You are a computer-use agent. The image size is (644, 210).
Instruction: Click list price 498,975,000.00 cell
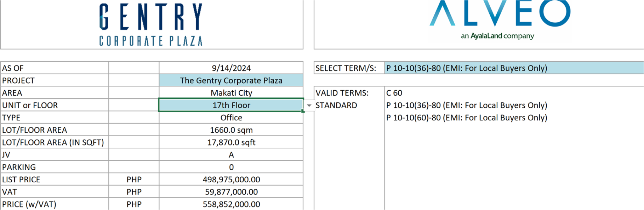pyautogui.click(x=231, y=180)
